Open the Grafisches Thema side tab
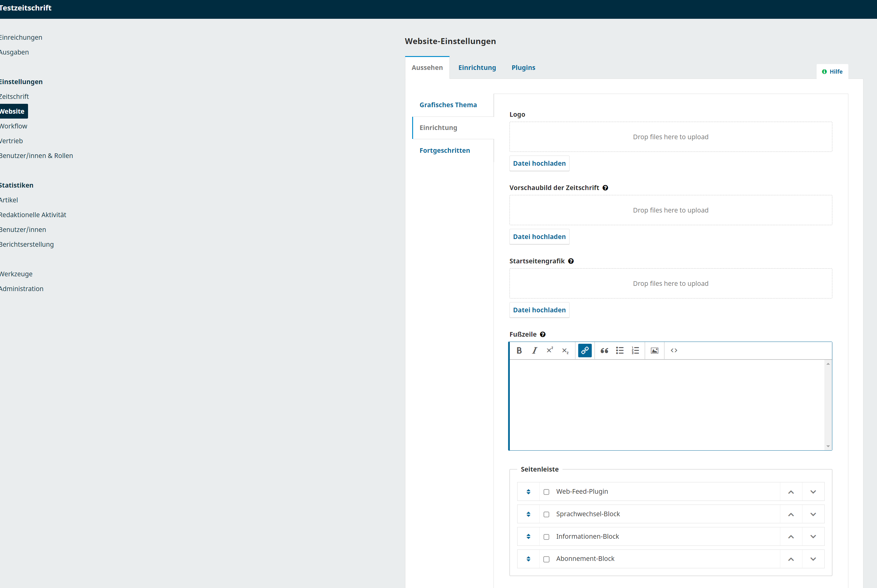This screenshot has width=877, height=588. pyautogui.click(x=448, y=105)
